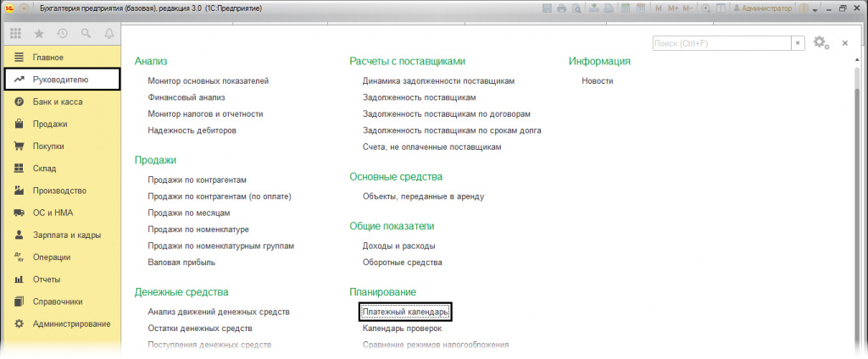Open the History clock icon
Image resolution: width=868 pixels, height=359 pixels.
62,34
